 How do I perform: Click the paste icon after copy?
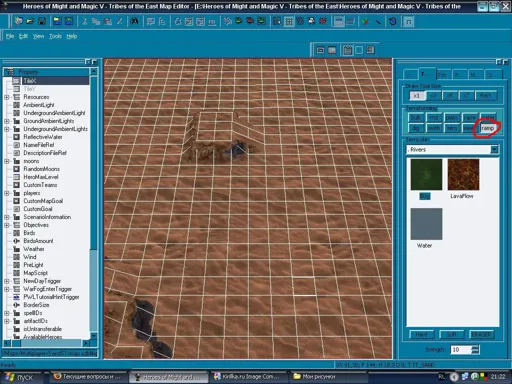[x=108, y=21]
